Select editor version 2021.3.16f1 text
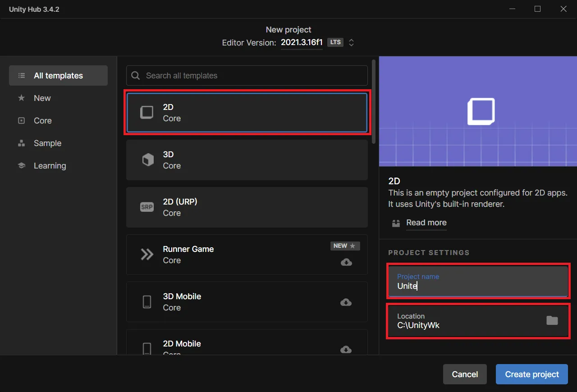 302,43
